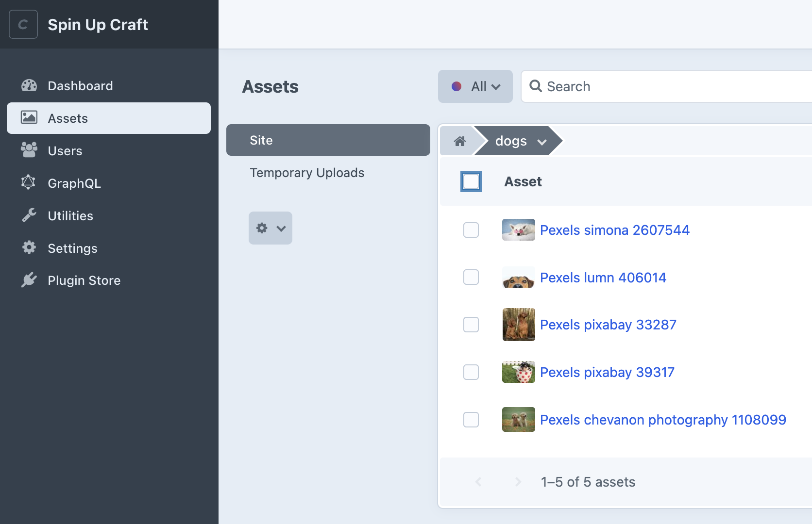
Task: Toggle the select-all assets checkbox
Action: pos(471,181)
